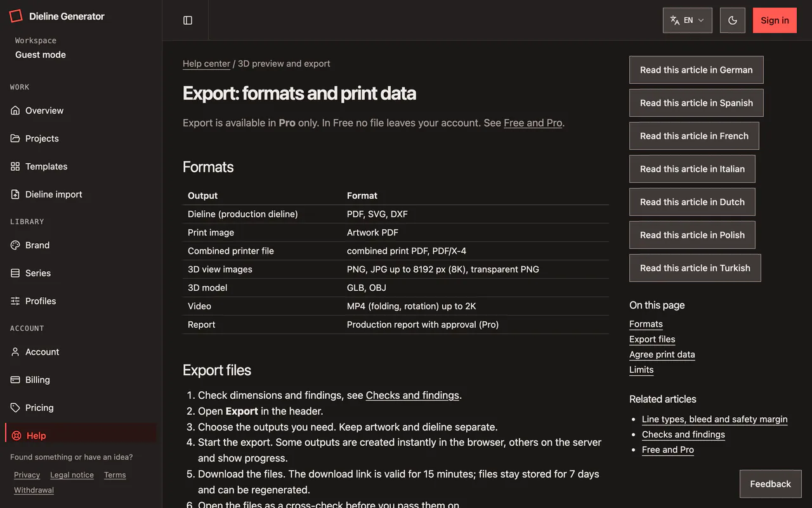Open the EN language dropdown
This screenshot has height=508, width=812.
coord(688,20)
